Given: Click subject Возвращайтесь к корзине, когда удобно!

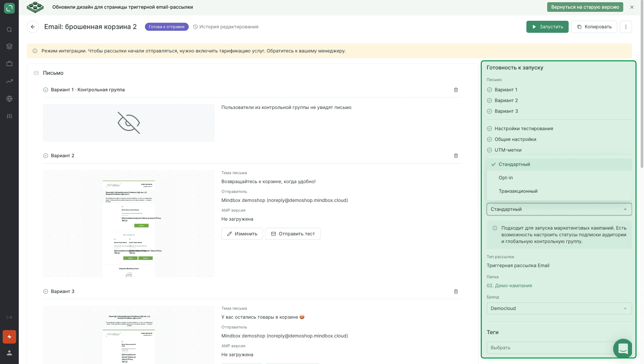Looking at the screenshot, I should point(268,182).
